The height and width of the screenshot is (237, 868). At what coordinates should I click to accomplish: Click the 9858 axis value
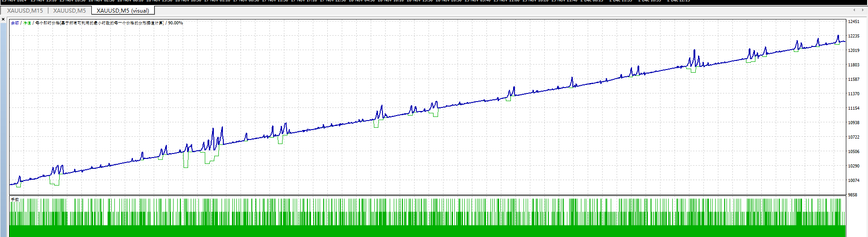click(x=853, y=195)
